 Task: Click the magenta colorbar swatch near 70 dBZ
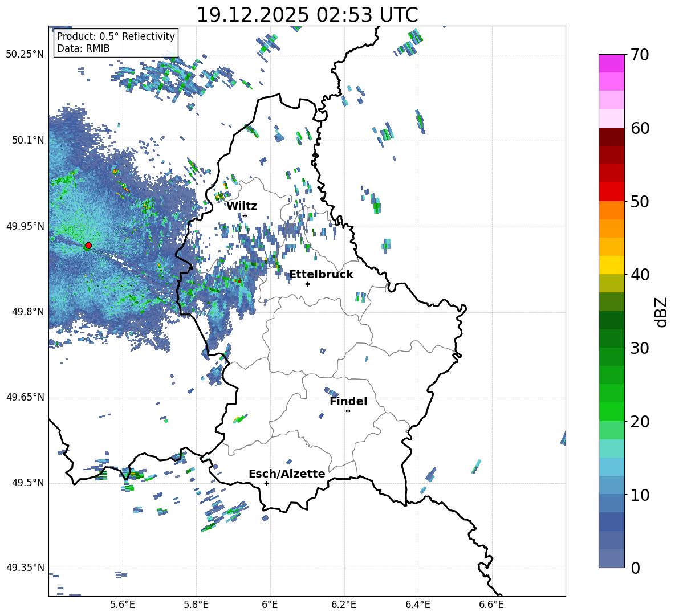point(612,63)
